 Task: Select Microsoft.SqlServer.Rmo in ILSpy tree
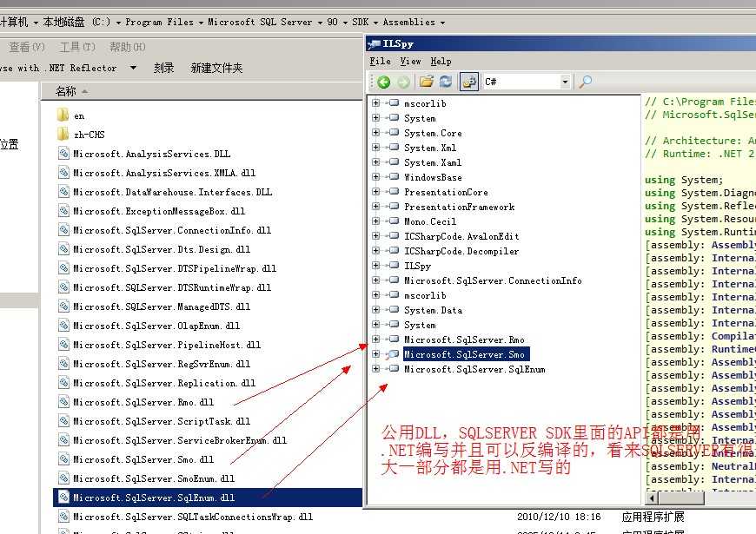[464, 340]
